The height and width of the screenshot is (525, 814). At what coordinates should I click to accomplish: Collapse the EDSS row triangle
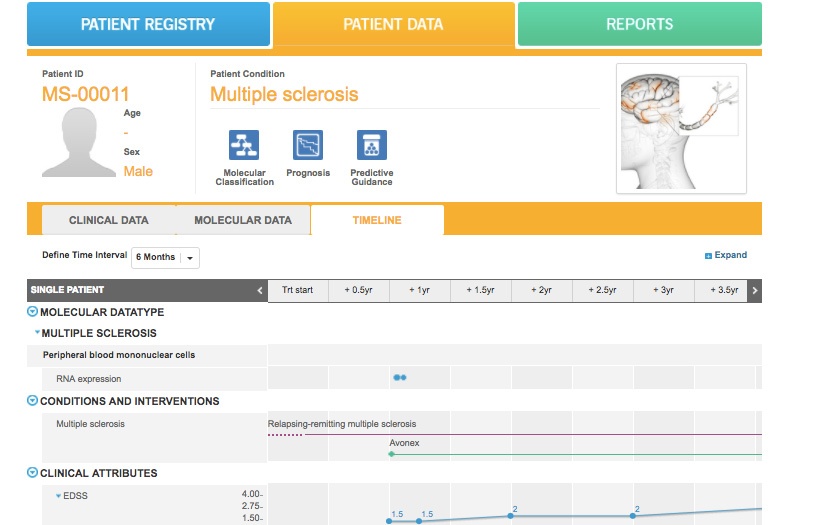(x=58, y=496)
